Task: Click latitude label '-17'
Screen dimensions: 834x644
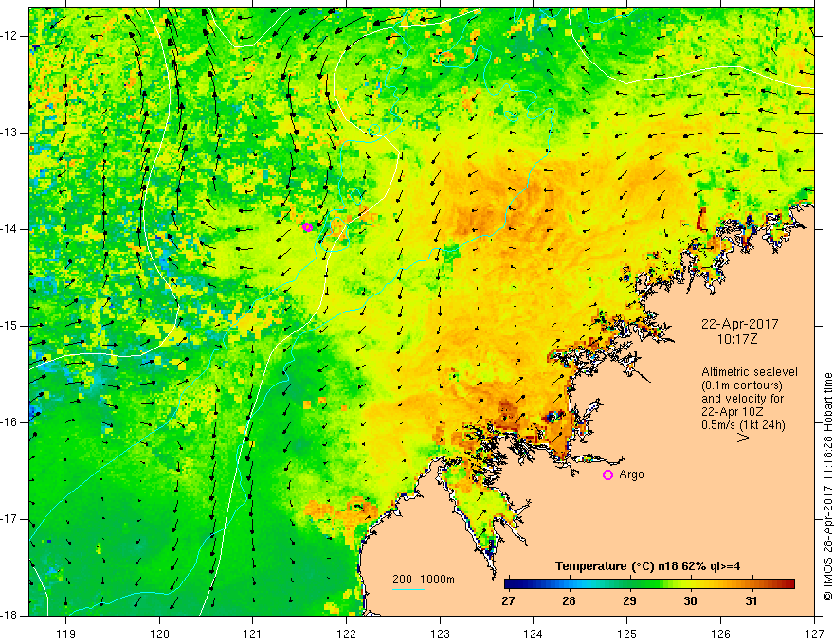Action: pyautogui.click(x=9, y=519)
